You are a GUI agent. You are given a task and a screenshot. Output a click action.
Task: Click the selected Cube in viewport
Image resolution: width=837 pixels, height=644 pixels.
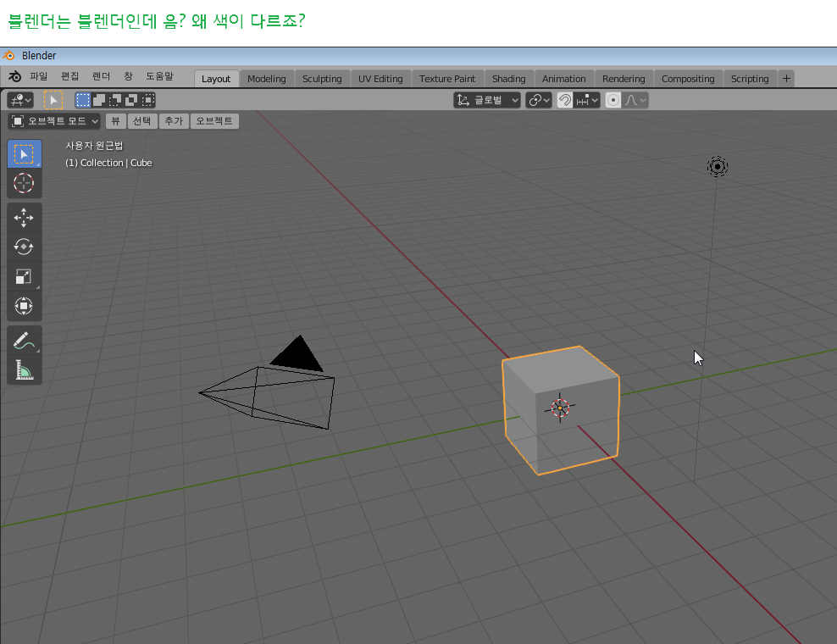(x=561, y=410)
